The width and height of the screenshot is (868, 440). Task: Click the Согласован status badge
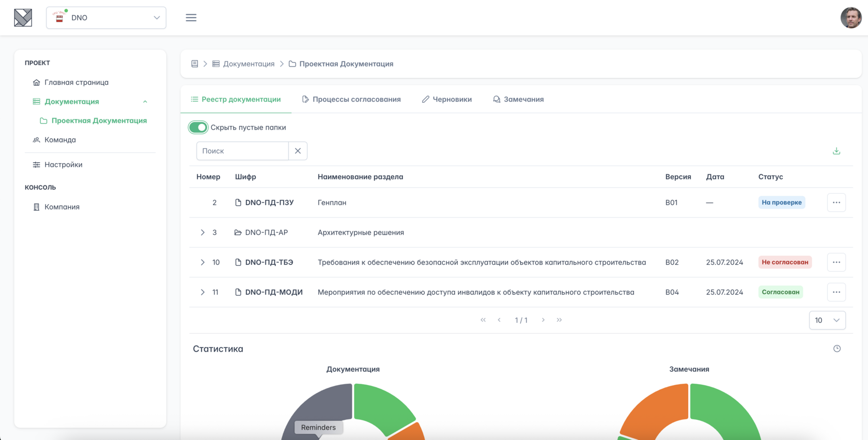781,292
